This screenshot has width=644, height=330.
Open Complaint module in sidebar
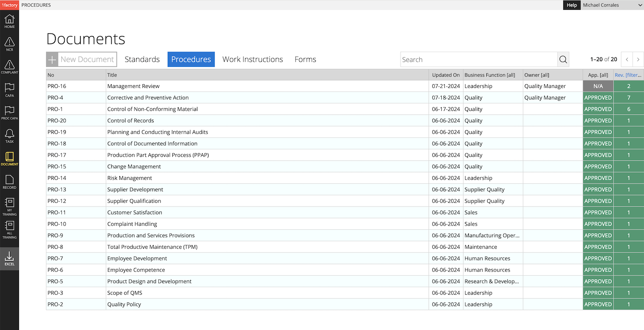[x=9, y=67]
